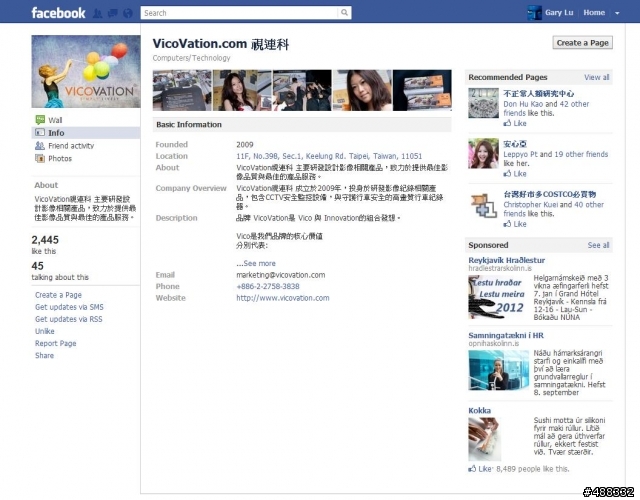Click the Photos icon in sidebar
This screenshot has width=640, height=500.
click(40, 158)
